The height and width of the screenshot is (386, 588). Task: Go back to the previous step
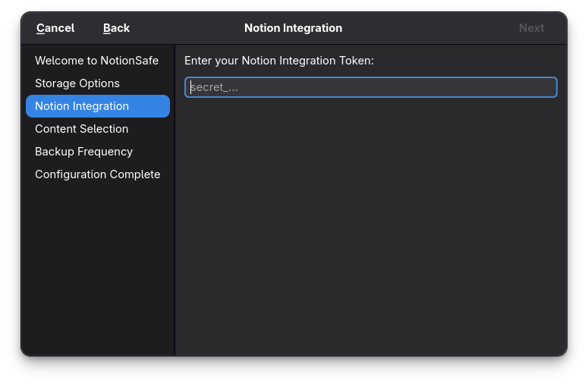point(116,28)
